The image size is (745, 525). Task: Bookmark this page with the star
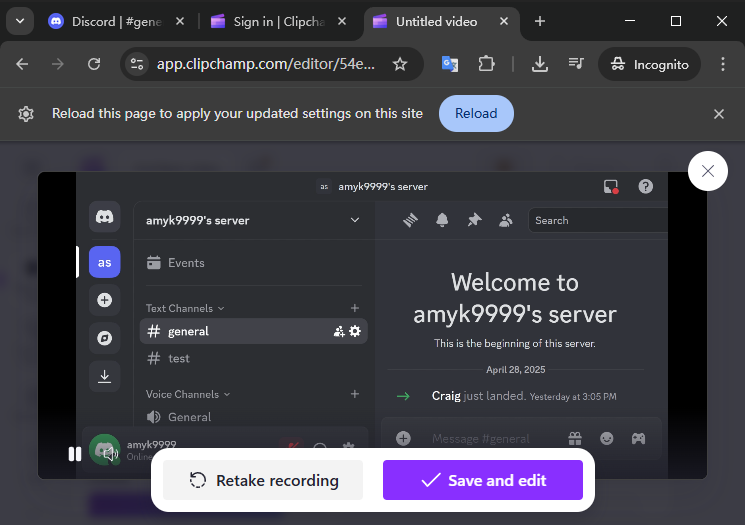tap(400, 64)
